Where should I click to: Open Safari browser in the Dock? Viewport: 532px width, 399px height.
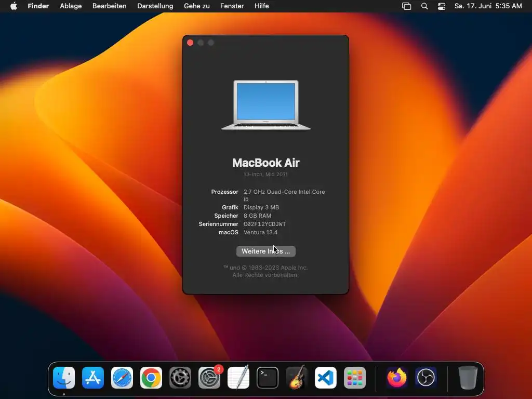(122, 378)
